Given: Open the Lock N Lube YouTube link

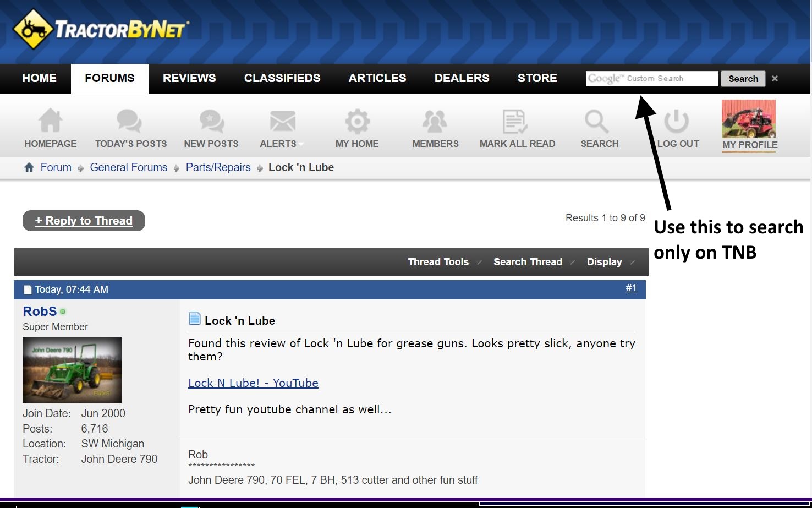Looking at the screenshot, I should [x=253, y=383].
